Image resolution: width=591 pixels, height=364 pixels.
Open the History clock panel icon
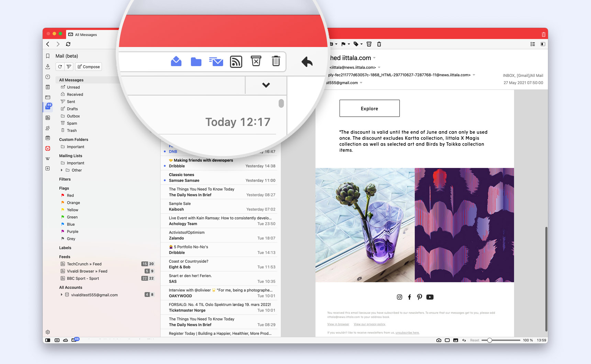pos(48,77)
